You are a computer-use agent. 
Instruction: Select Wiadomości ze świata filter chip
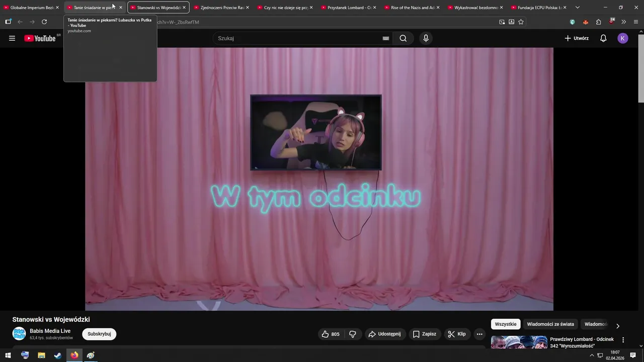[x=550, y=324]
